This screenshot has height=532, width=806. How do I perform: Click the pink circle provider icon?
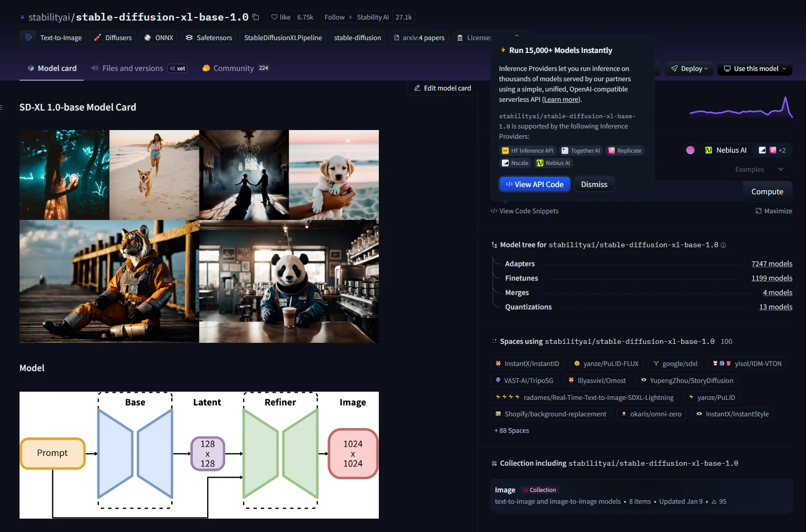tap(690, 150)
